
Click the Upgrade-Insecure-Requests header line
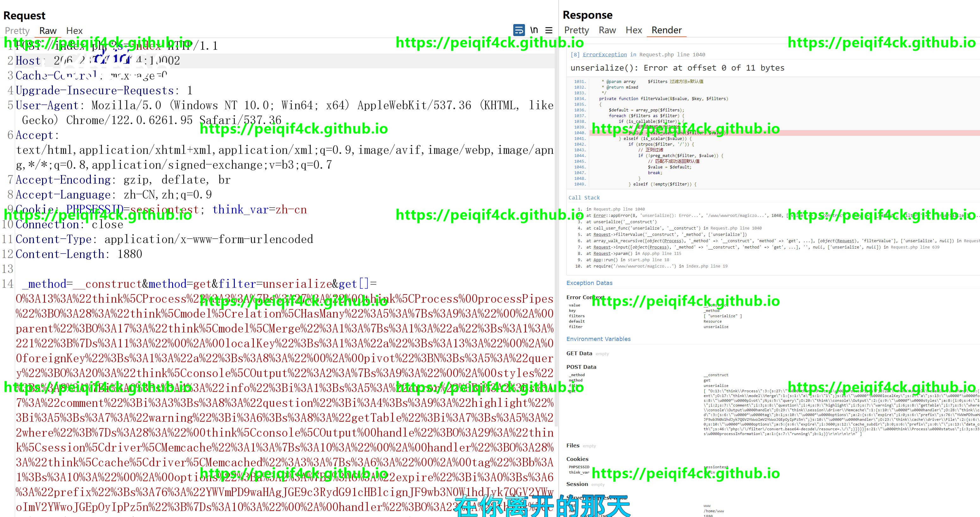click(104, 90)
